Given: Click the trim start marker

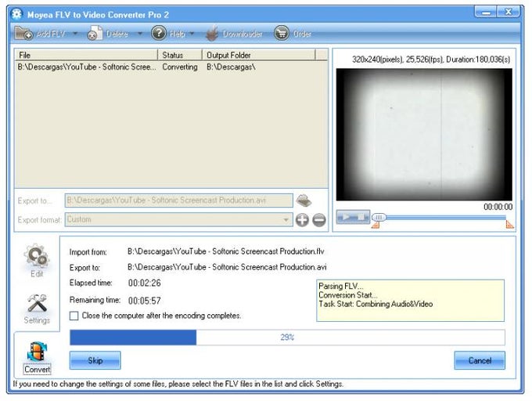Looking at the screenshot, I should coord(376,225).
